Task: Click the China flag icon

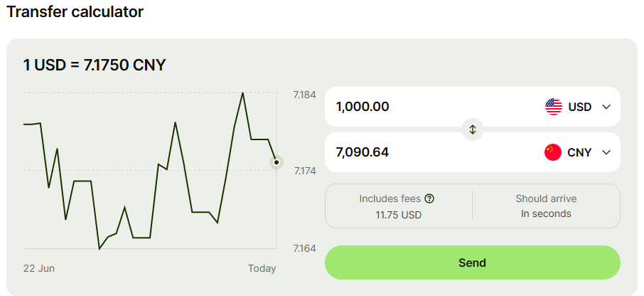Action: click(553, 152)
